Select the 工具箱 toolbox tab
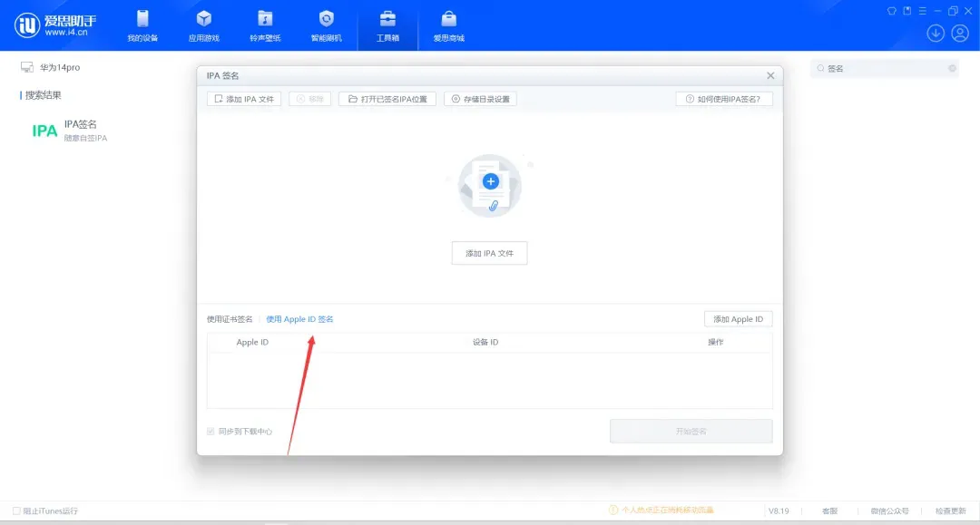Viewport: 980px width, 525px height. pos(387,25)
